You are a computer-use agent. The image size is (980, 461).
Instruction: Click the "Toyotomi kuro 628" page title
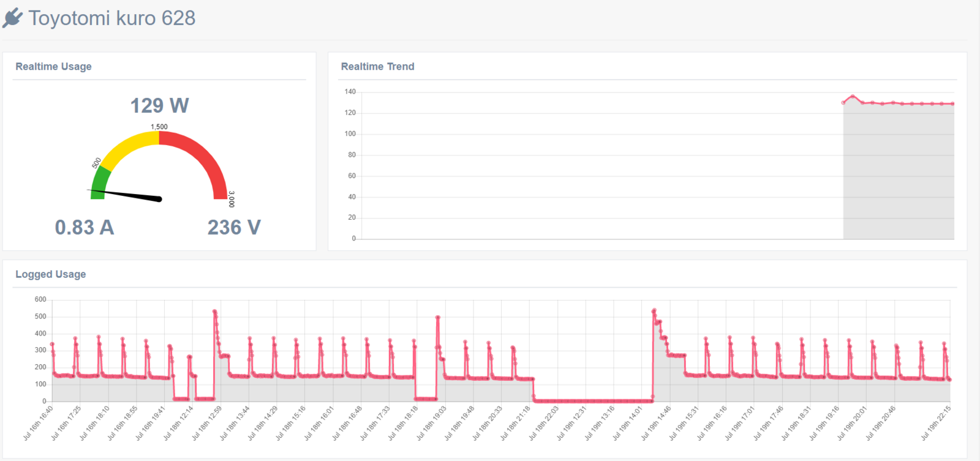pyautogui.click(x=112, y=18)
